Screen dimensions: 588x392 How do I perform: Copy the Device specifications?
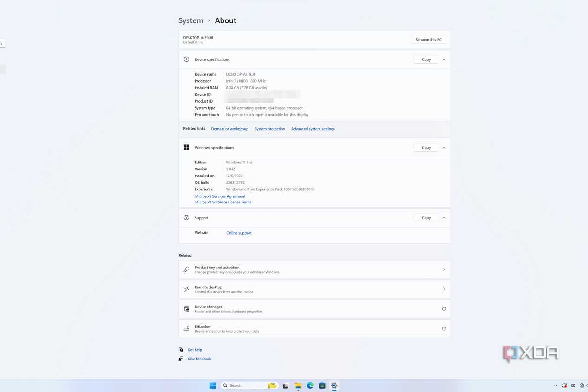point(426,59)
